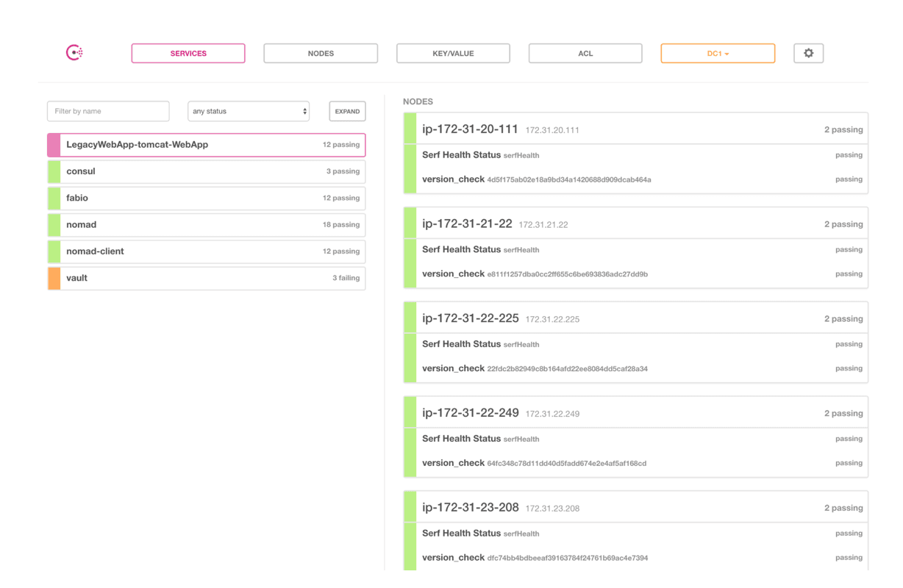The height and width of the screenshot is (588, 903).
Task: Open settings via the gear icon
Action: pos(808,53)
